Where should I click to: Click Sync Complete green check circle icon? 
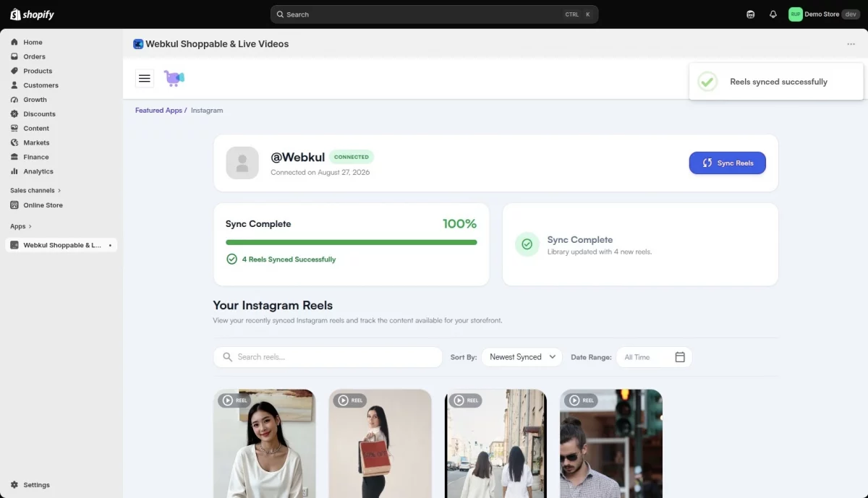point(527,244)
